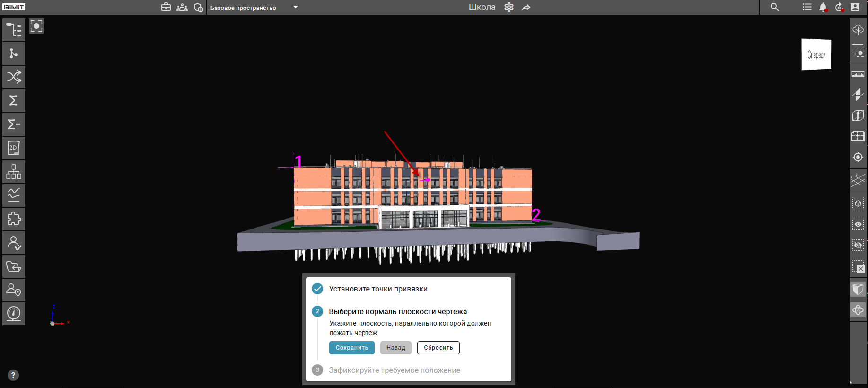Open the user account menu
868x388 pixels.
pyautogui.click(x=855, y=7)
